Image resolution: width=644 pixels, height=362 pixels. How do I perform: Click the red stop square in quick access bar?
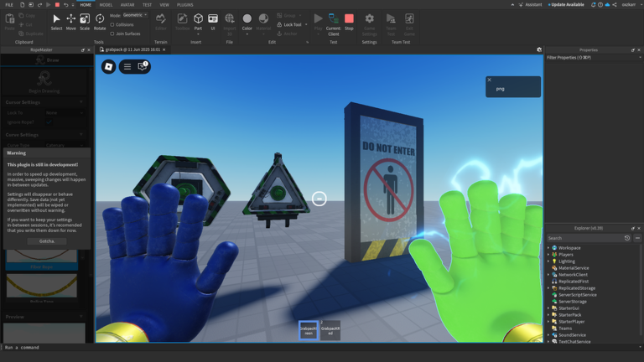[x=57, y=5]
